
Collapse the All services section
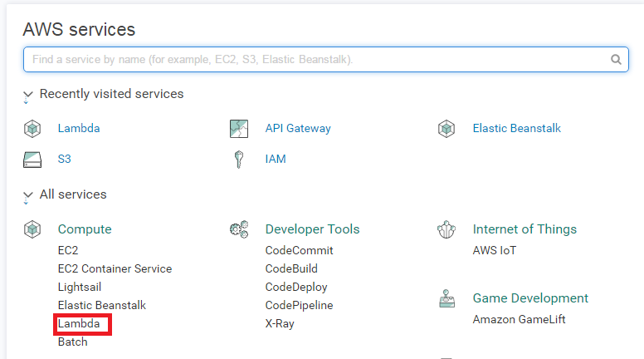tap(27, 197)
